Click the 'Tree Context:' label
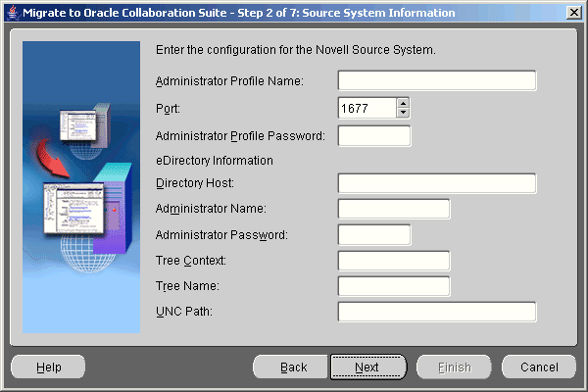The width and height of the screenshot is (588, 392). point(191,261)
